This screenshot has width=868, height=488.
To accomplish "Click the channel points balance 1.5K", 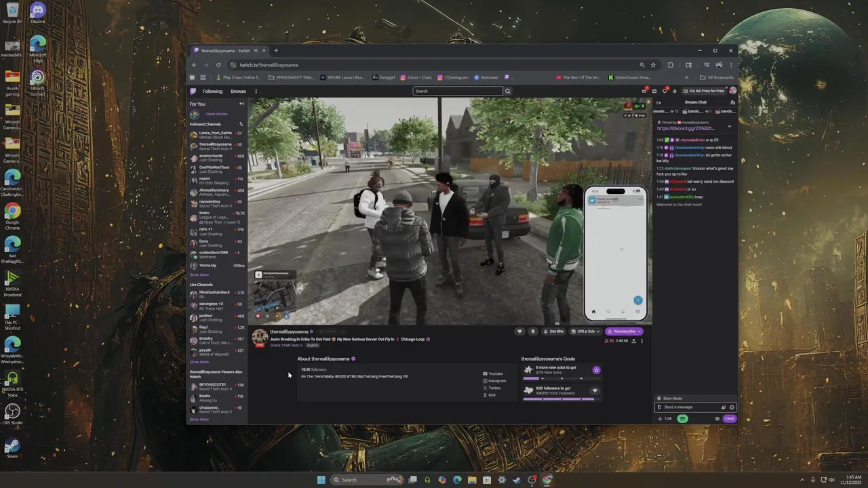I will click(x=665, y=419).
